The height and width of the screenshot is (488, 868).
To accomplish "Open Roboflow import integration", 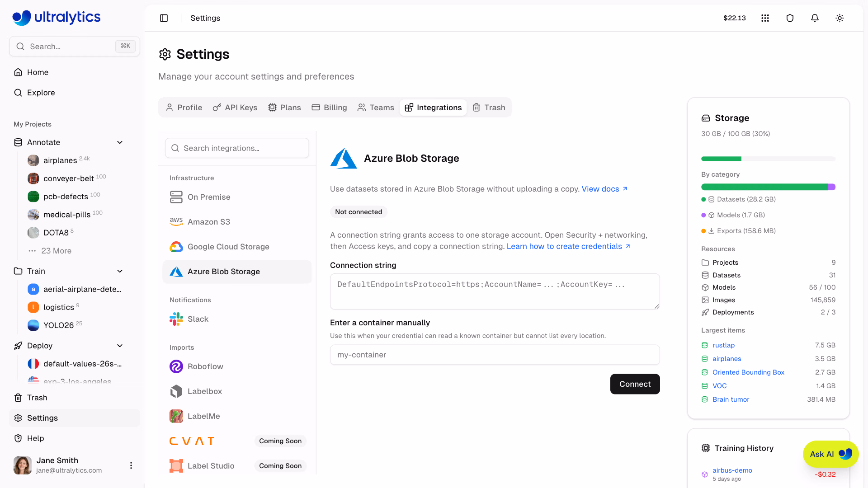I will click(237, 366).
